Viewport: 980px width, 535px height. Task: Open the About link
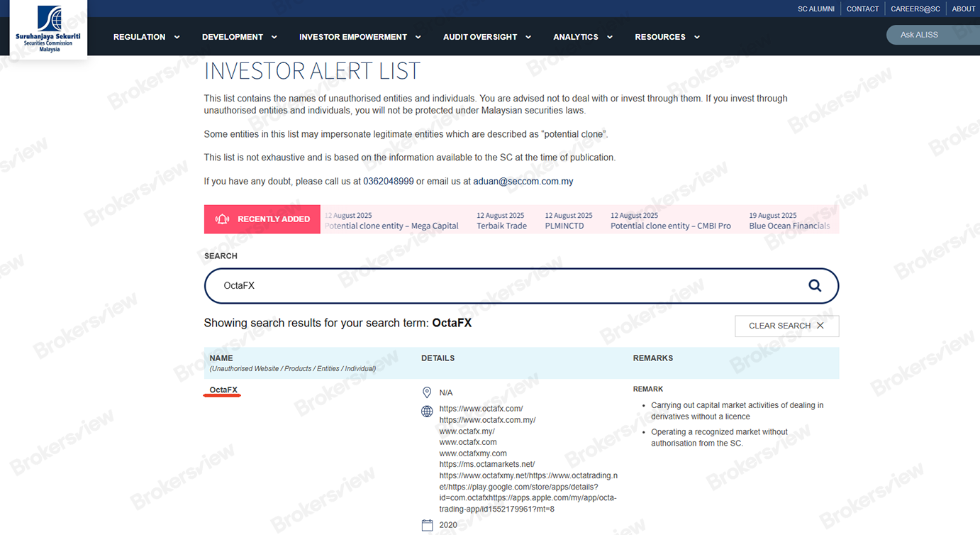pos(964,9)
